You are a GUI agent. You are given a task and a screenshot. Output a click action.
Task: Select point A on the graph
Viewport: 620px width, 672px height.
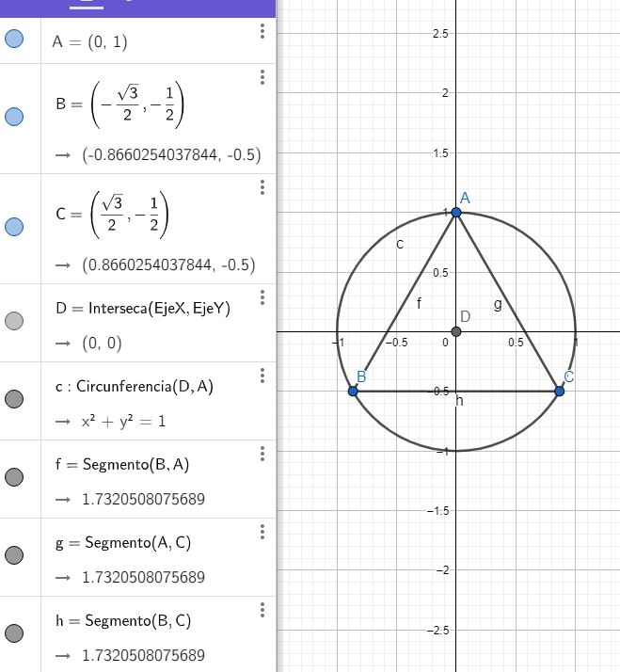click(x=456, y=212)
